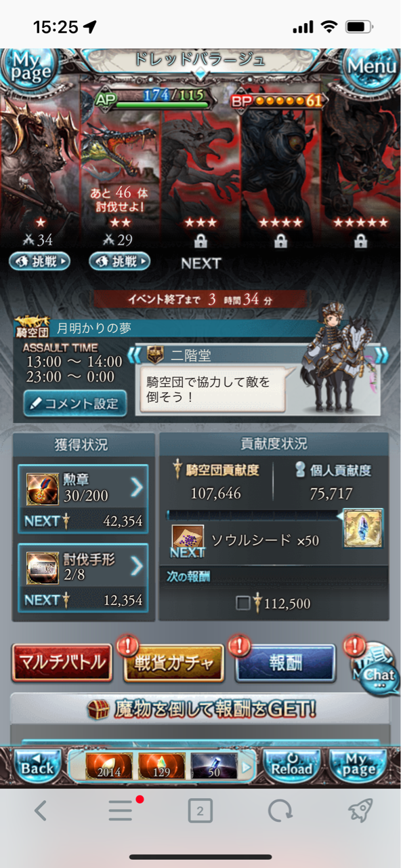Tap the blue crystal reward icon

[x=363, y=528]
